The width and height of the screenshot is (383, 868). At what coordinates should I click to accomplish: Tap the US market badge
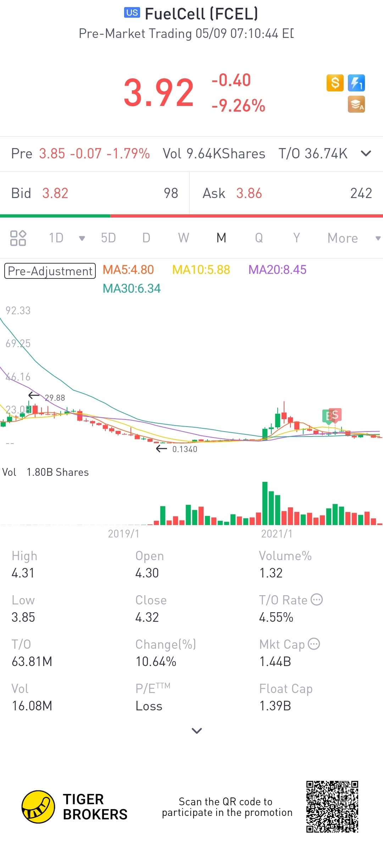(132, 13)
